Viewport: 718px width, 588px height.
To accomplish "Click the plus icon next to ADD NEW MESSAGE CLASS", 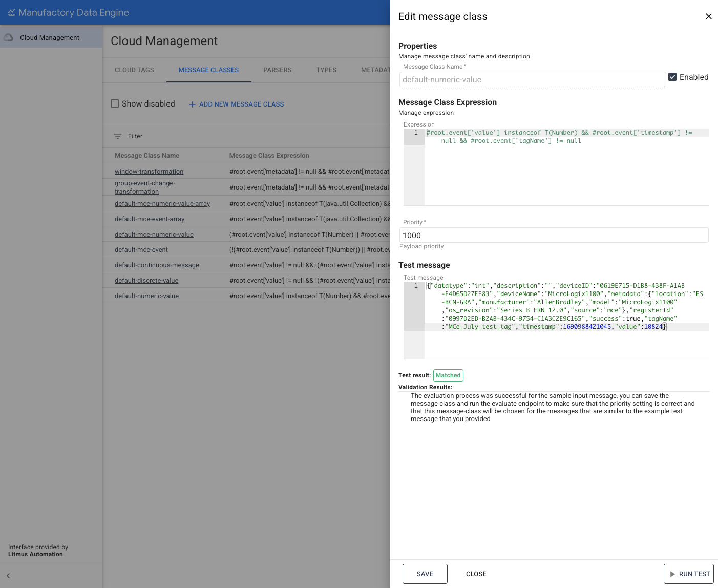I will pyautogui.click(x=192, y=104).
